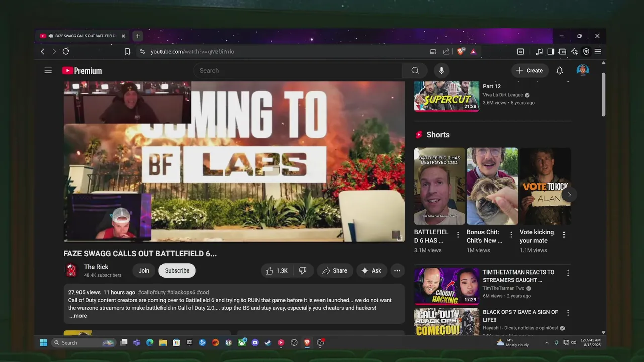Click the YouTube Search field
Image resolution: width=644 pixels, height=362 pixels.
pos(297,71)
